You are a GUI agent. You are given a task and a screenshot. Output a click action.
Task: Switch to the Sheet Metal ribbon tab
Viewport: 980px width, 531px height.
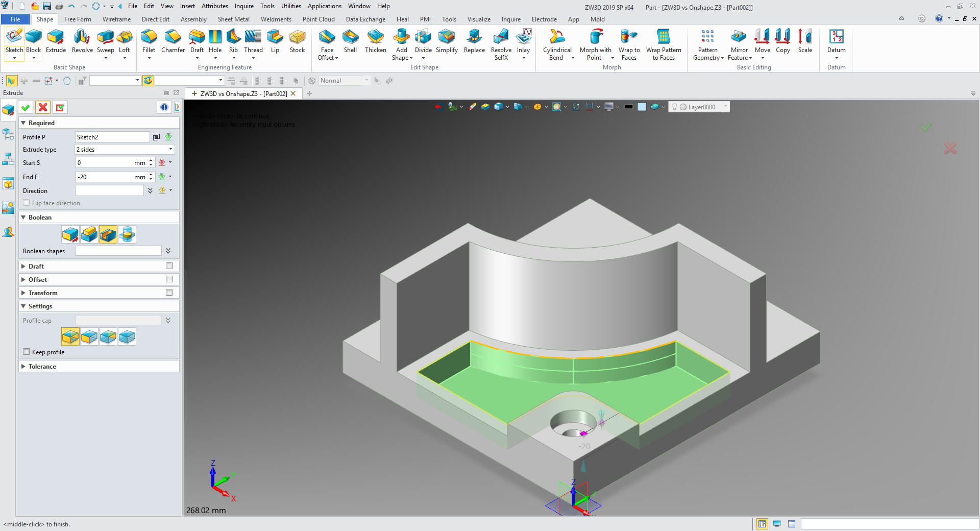pos(233,19)
